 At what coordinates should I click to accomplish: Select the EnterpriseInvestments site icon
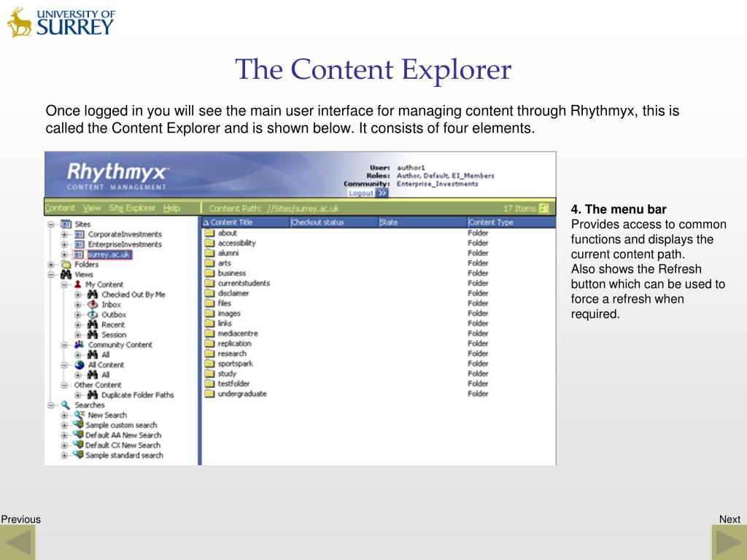(79, 244)
